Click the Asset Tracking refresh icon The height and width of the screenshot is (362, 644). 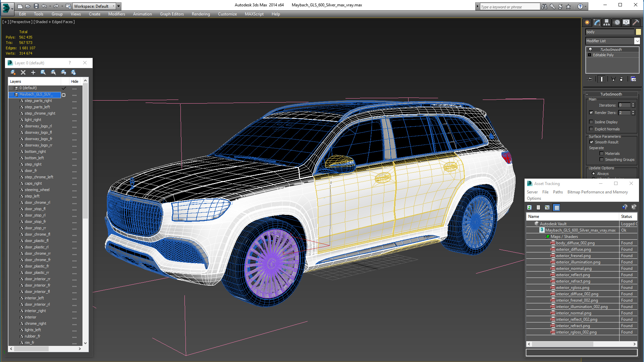[529, 207]
